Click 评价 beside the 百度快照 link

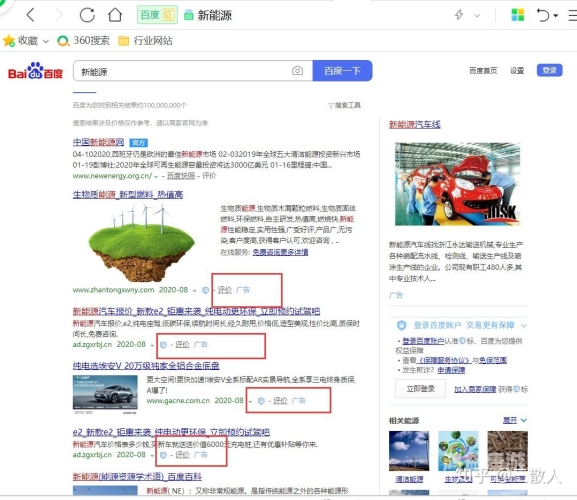point(209,176)
